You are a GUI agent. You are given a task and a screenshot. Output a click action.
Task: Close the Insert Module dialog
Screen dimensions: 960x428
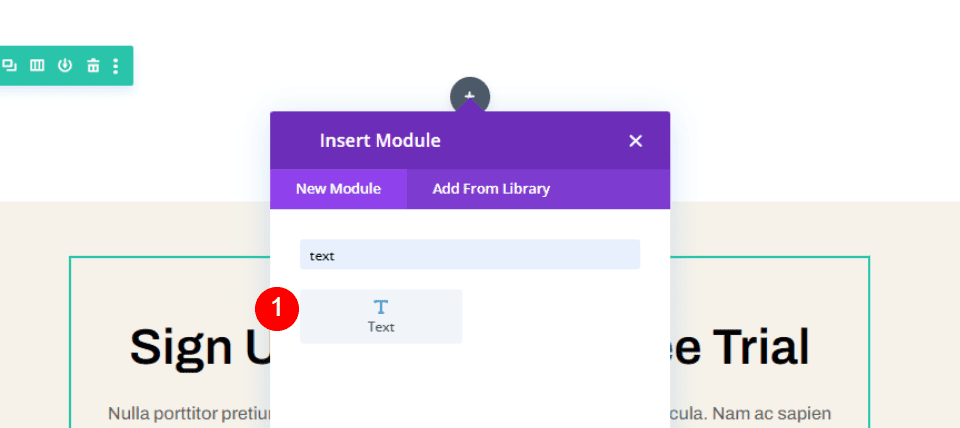(635, 141)
